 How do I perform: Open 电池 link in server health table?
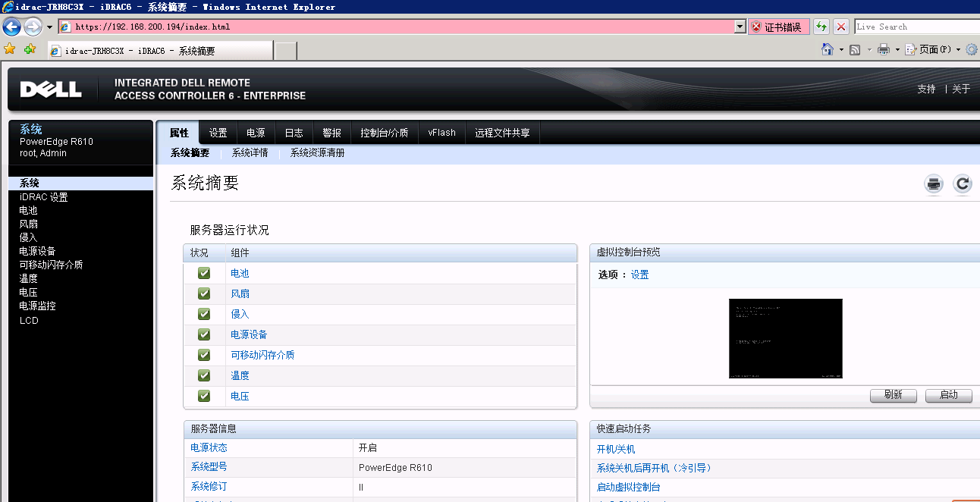click(240, 274)
